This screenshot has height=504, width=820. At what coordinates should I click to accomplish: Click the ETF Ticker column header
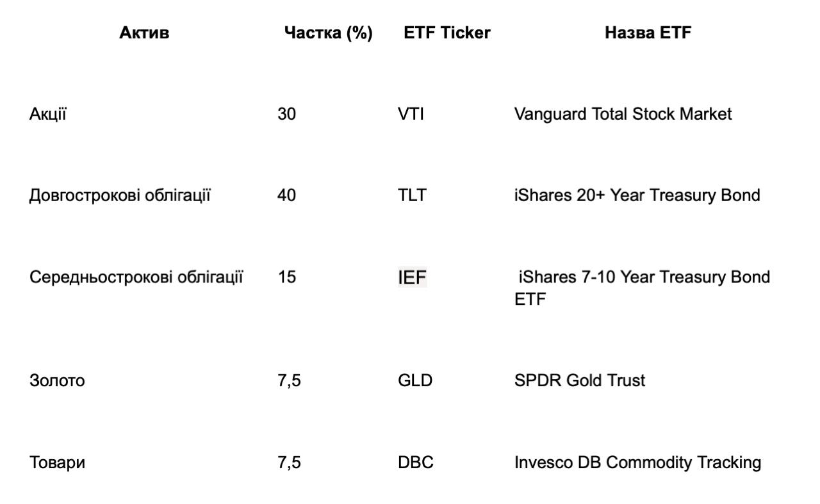coord(447,33)
